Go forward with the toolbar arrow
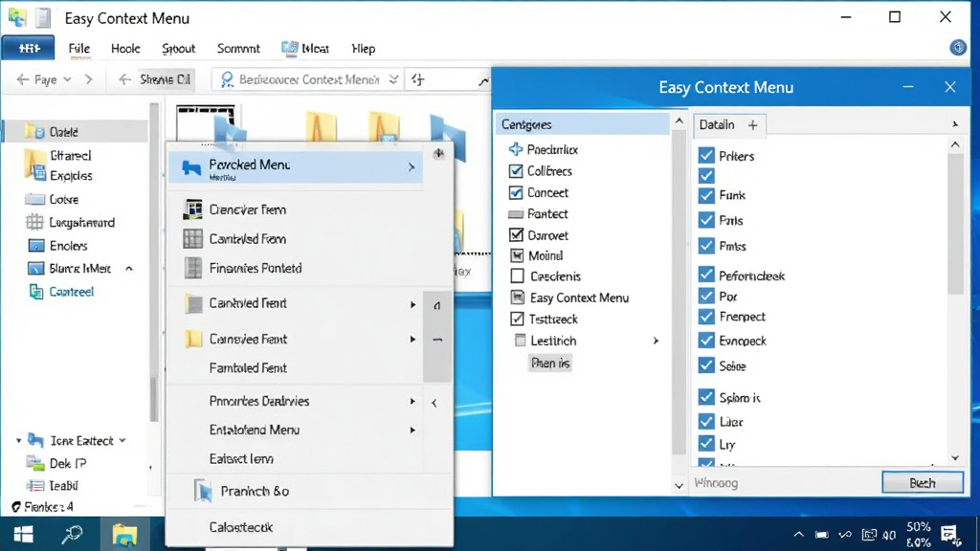This screenshot has width=980, height=551. pos(89,79)
